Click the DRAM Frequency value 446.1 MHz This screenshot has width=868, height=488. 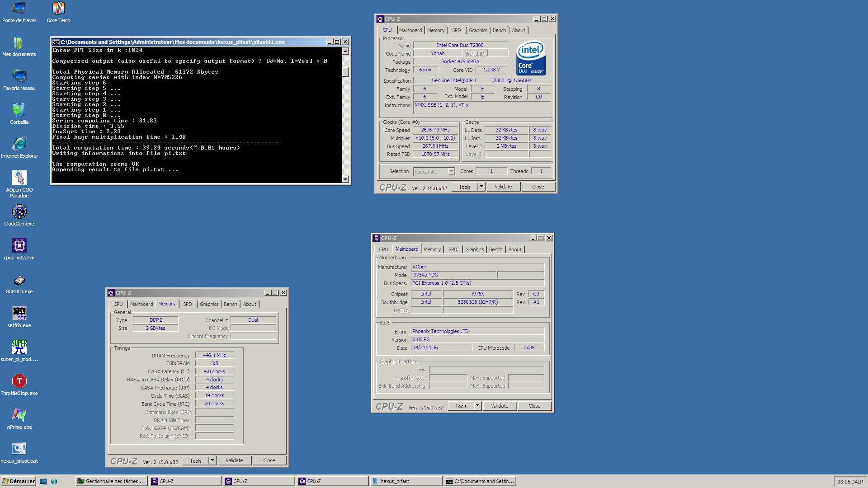tap(214, 355)
